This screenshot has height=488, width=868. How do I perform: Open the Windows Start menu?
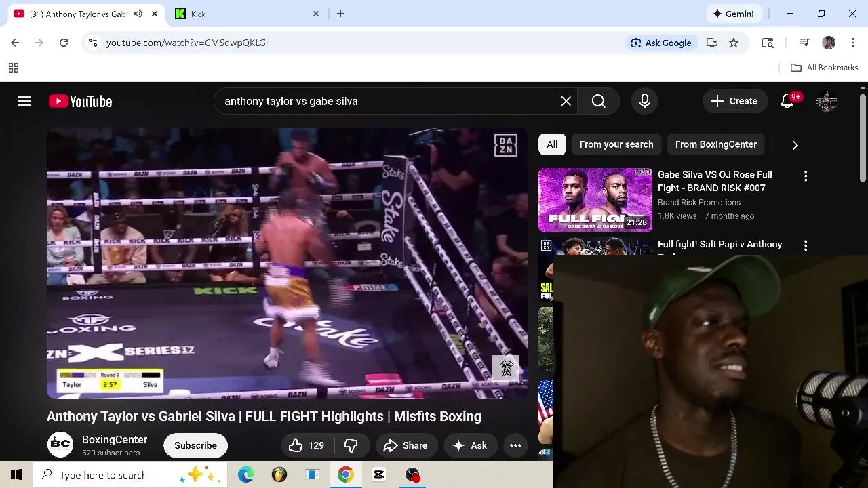pyautogui.click(x=16, y=475)
